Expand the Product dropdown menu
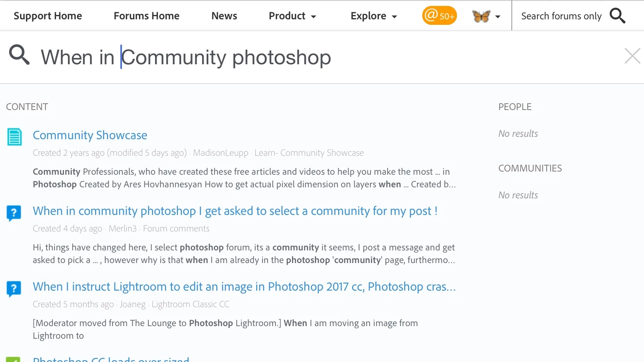644x362 pixels. 292,16
